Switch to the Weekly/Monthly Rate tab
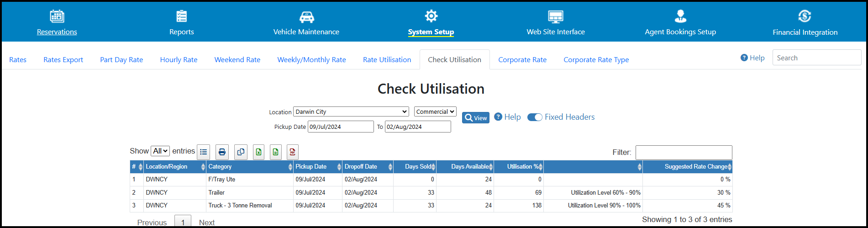The width and height of the screenshot is (868, 228). point(311,60)
